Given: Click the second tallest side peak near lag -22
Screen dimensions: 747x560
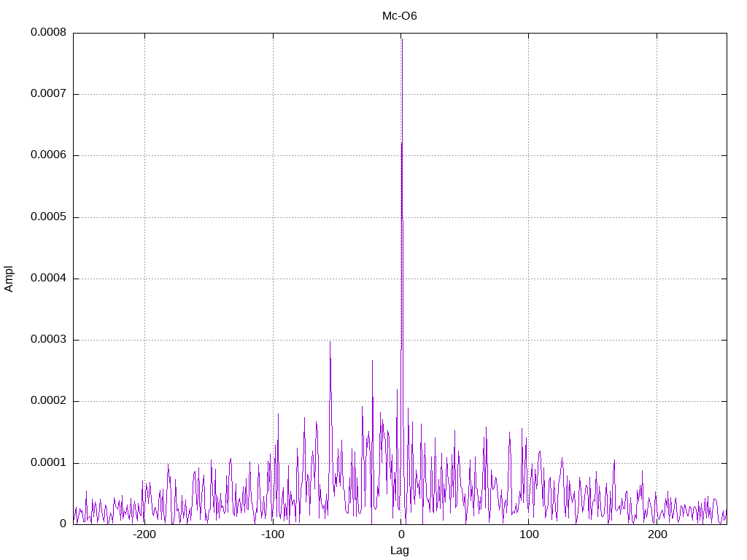Looking at the screenshot, I should pyautogui.click(x=372, y=361).
